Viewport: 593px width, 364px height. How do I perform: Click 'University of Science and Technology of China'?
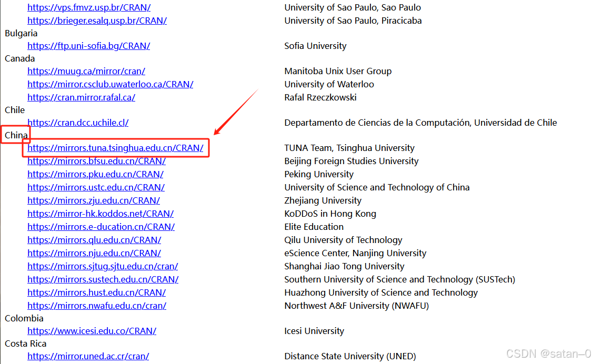[x=377, y=188]
